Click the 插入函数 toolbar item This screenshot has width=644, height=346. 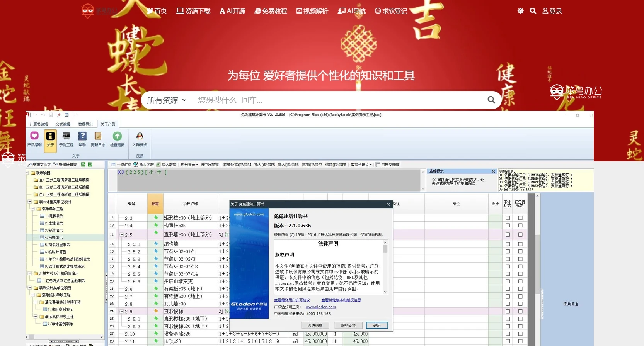[144, 165]
